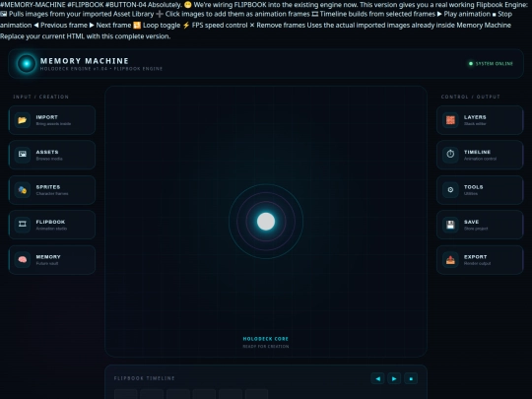Click the Save floppy disk icon

[x=450, y=225]
